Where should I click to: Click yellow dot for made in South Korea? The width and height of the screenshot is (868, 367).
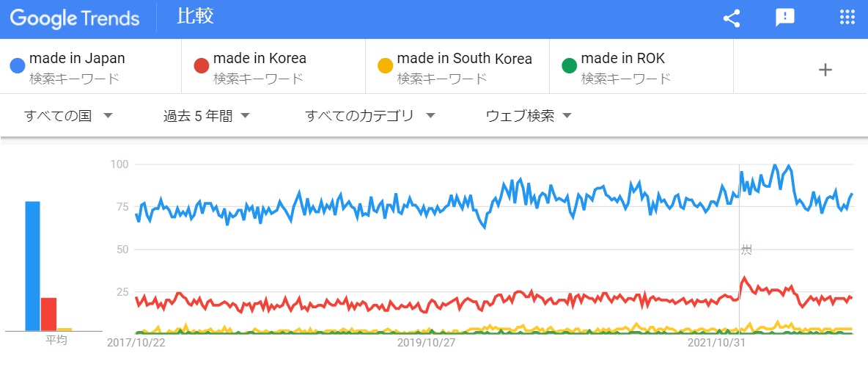[386, 67]
